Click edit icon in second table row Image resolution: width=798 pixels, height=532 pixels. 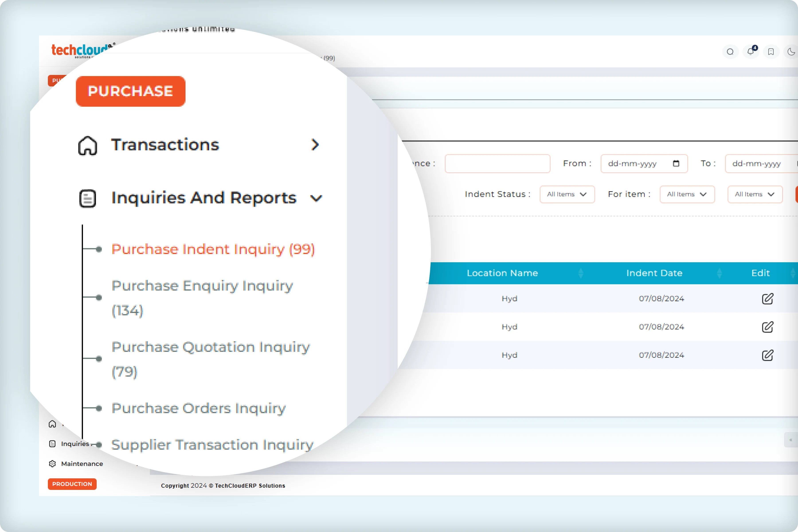pos(767,327)
